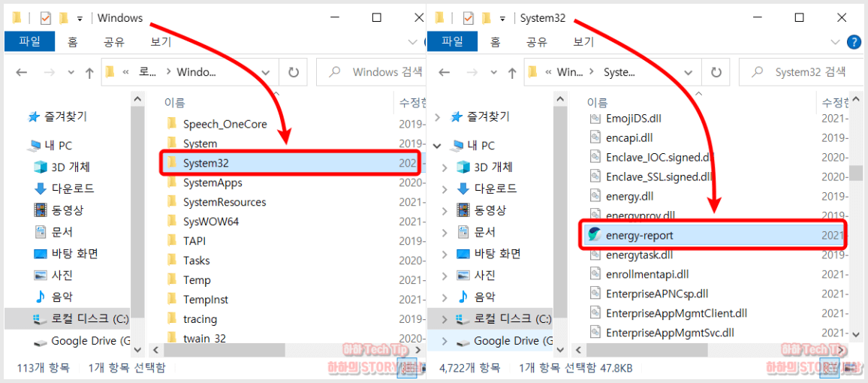Select 다운로드 in Windows window sidebar
This screenshot has width=868, height=383.
pos(63,188)
